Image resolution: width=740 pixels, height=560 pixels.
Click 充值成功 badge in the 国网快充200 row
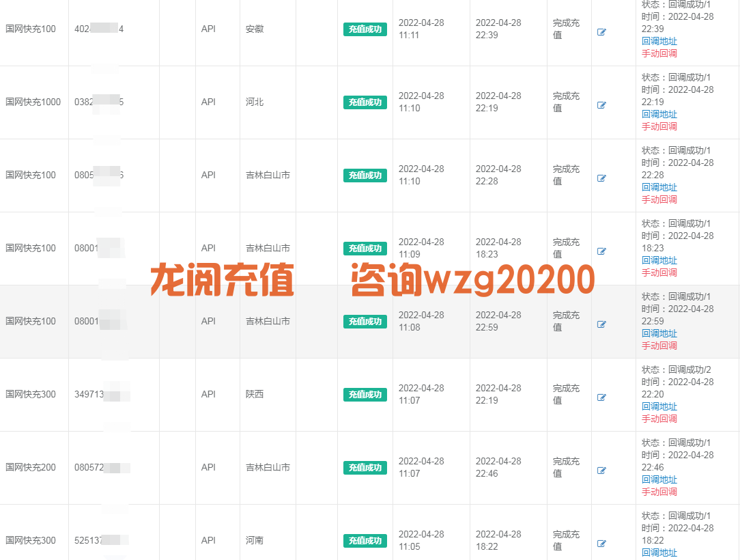(x=365, y=467)
